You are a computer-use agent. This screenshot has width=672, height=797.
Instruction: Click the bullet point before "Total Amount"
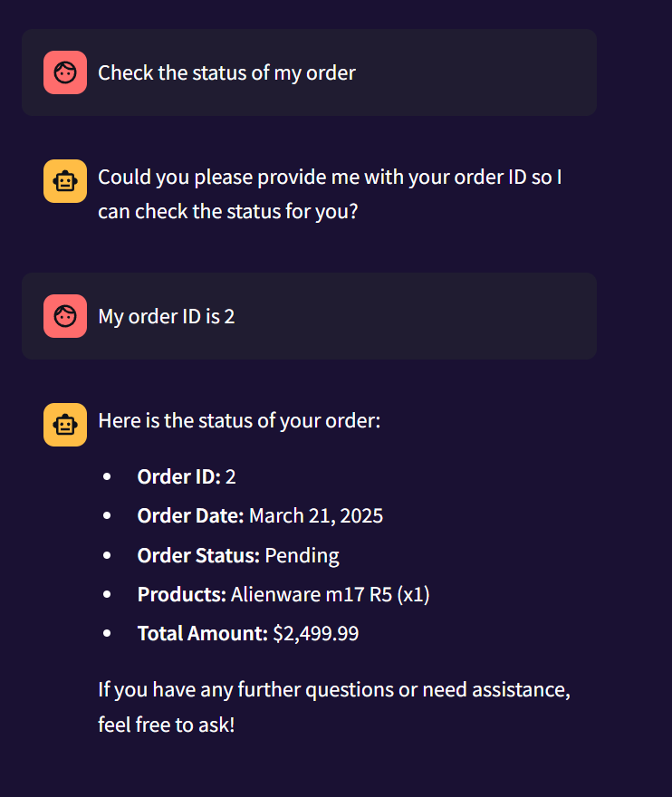click(x=108, y=633)
